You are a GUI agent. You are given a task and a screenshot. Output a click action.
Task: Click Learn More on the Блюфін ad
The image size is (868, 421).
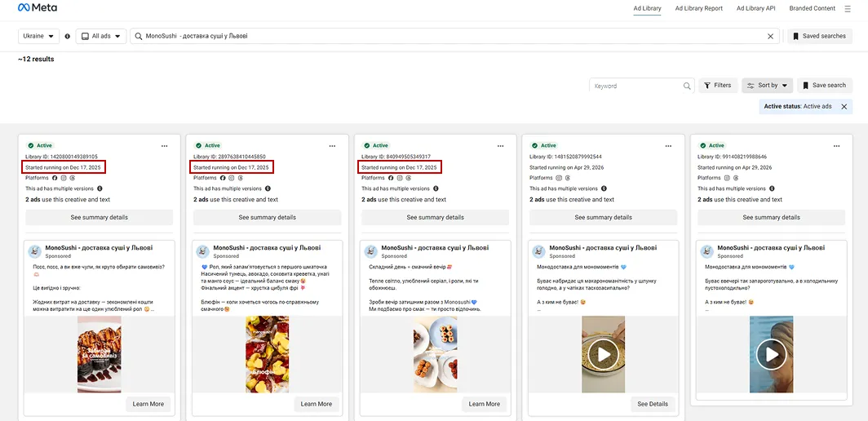tap(316, 404)
